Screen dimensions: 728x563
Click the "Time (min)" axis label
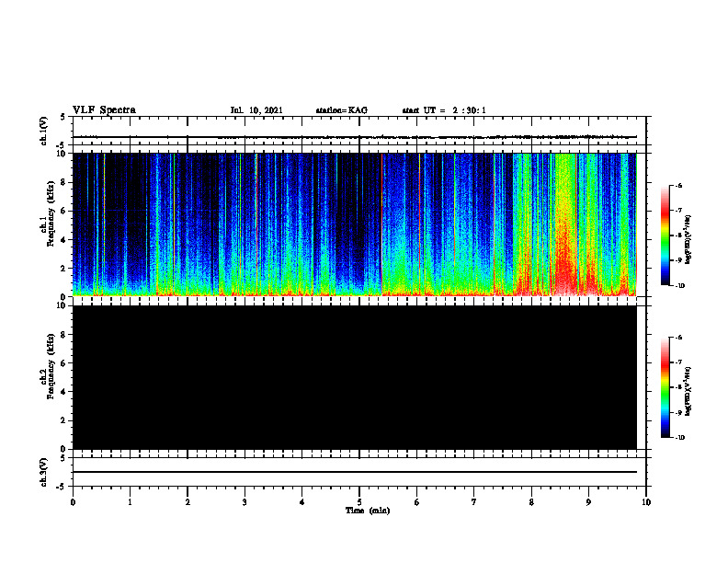pyautogui.click(x=368, y=511)
